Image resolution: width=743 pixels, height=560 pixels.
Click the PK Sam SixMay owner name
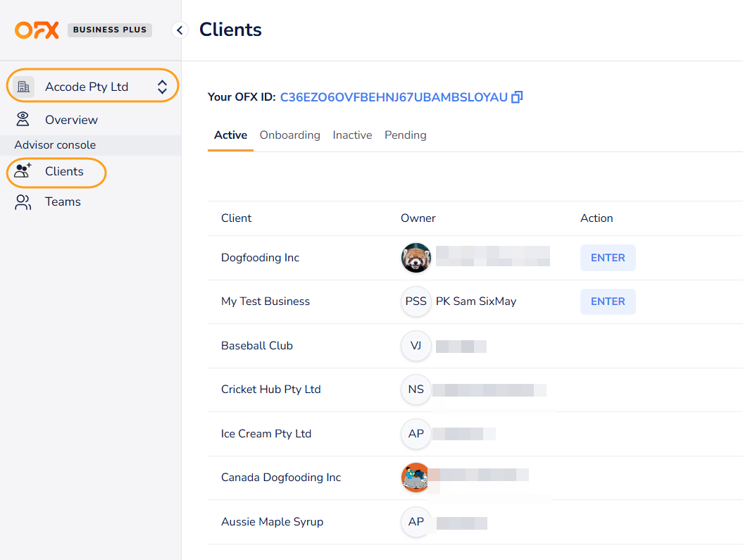click(476, 301)
